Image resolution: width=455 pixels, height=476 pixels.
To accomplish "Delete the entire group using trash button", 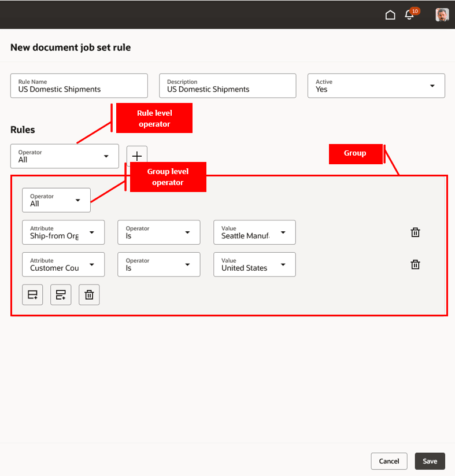I will tap(89, 295).
